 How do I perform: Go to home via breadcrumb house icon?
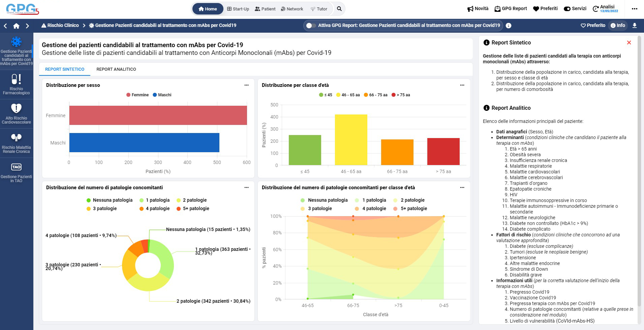[x=16, y=26]
